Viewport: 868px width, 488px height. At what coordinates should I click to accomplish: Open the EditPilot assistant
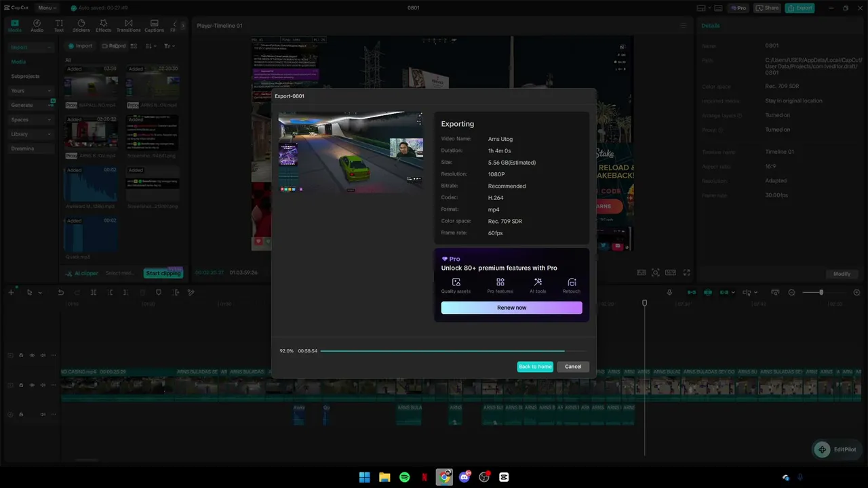coord(838,449)
